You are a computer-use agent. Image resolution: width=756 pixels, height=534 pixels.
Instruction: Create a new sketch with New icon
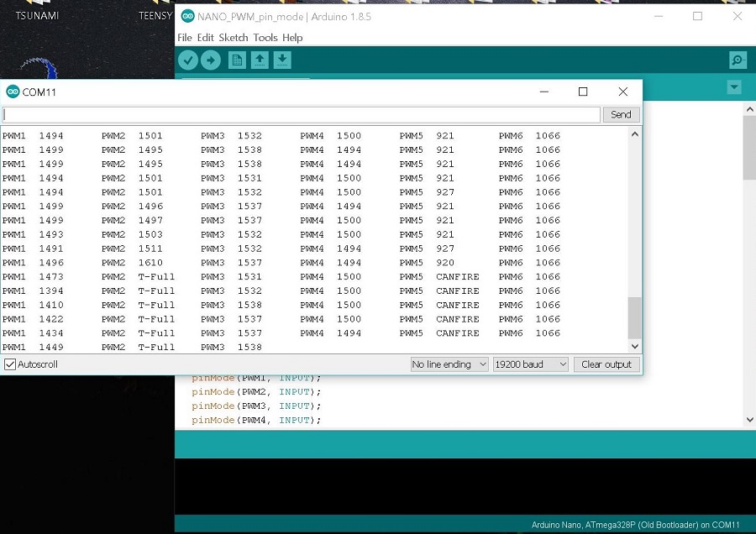[x=237, y=60]
